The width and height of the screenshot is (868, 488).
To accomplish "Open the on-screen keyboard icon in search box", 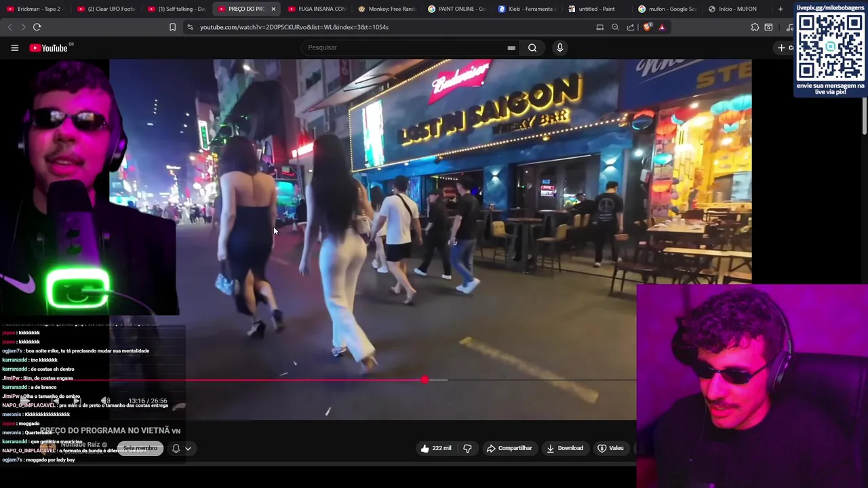I will [511, 48].
